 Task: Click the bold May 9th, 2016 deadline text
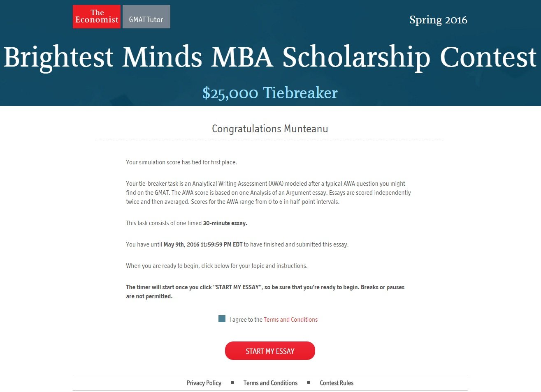pos(203,244)
